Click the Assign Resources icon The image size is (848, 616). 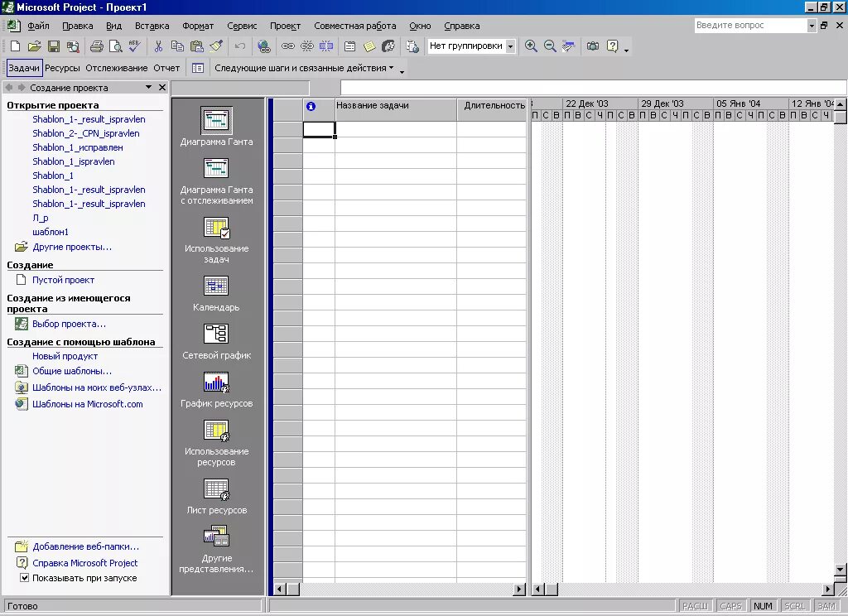[x=388, y=46]
